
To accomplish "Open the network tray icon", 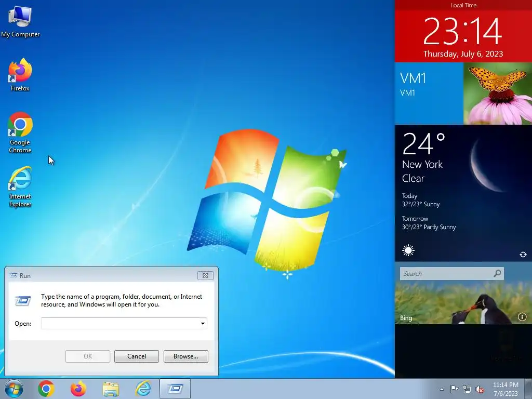I will [x=467, y=389].
